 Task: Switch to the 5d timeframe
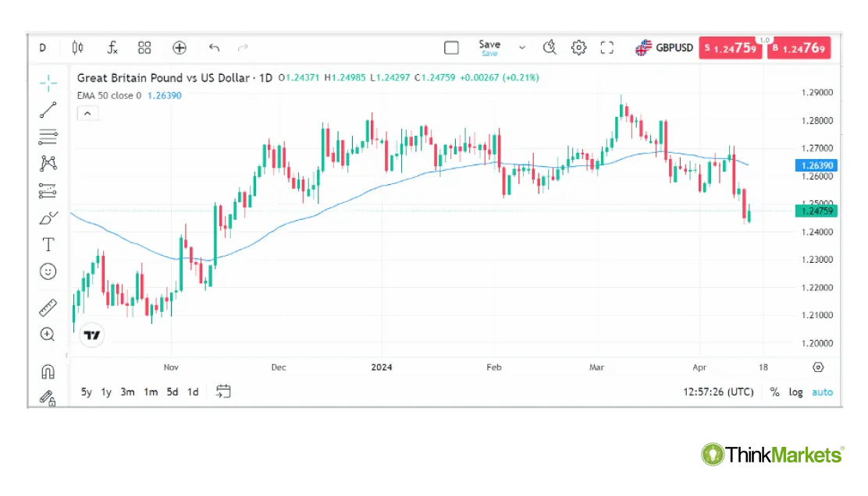click(172, 391)
